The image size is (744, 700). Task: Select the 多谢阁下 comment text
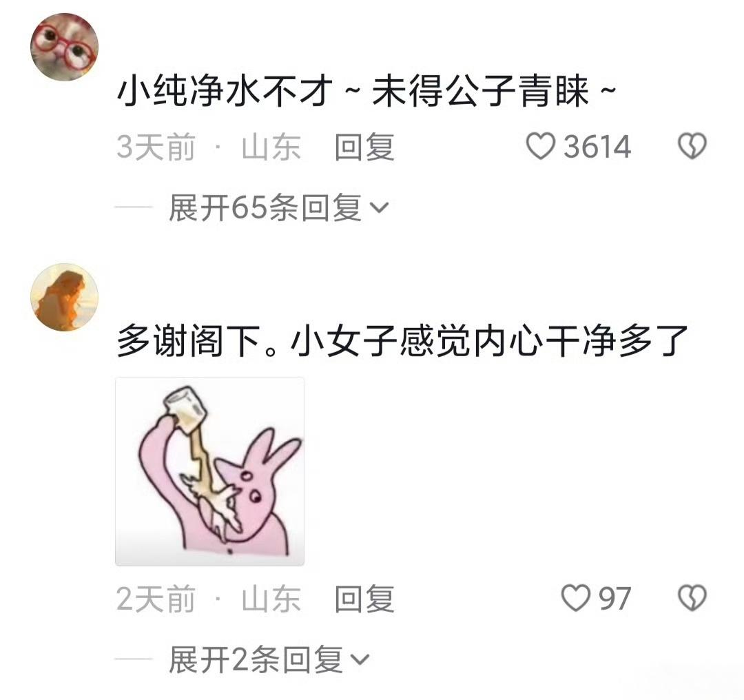402,341
